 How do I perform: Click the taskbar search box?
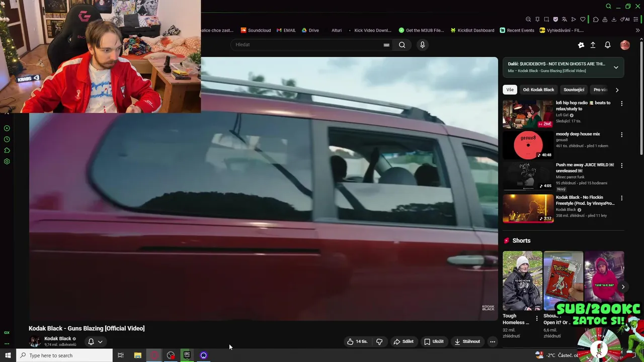(x=64, y=355)
